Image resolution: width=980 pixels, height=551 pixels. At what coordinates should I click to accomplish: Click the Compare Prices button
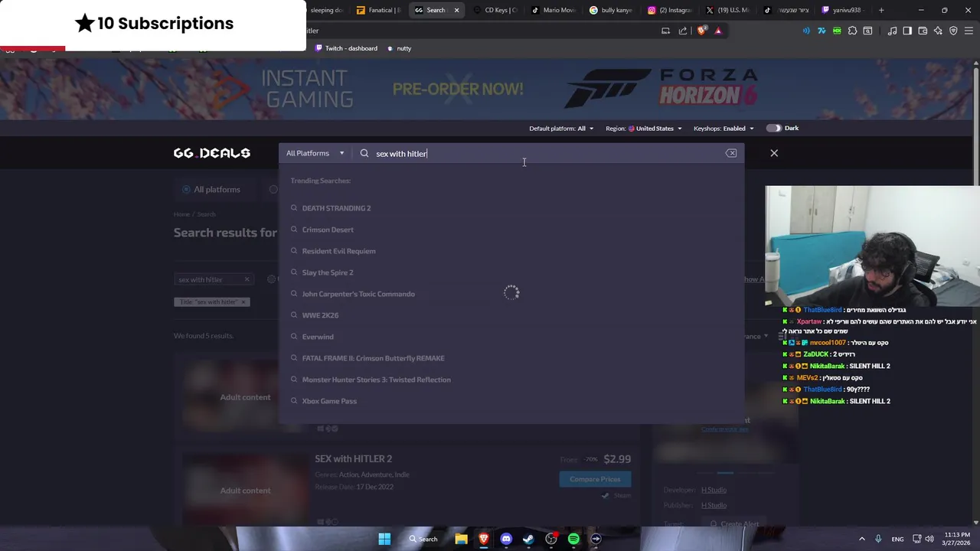(595, 479)
